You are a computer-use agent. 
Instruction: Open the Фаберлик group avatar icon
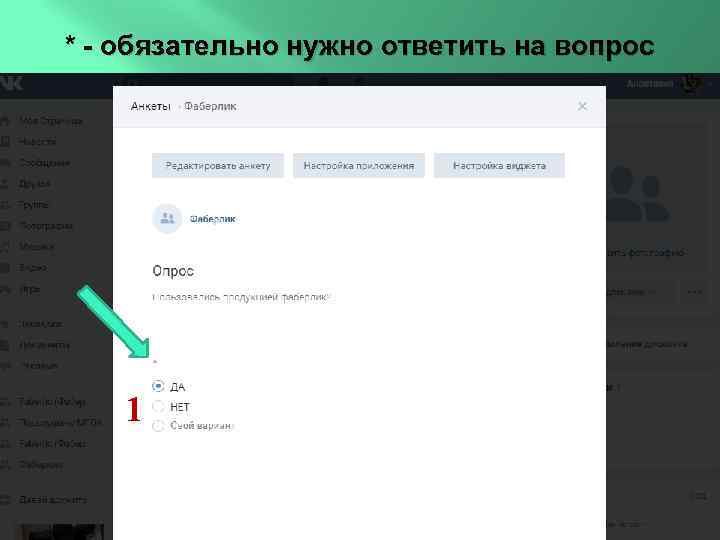coord(167,219)
